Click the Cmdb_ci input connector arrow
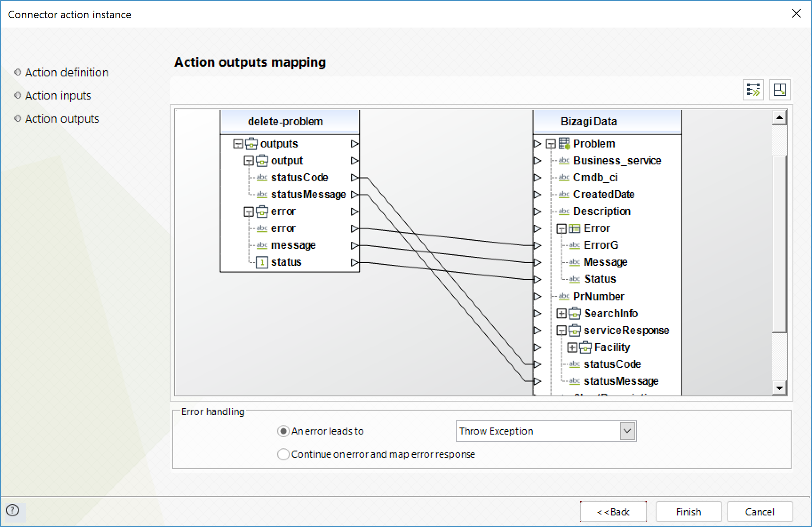Screen dimensions: 812x527 click(537, 178)
